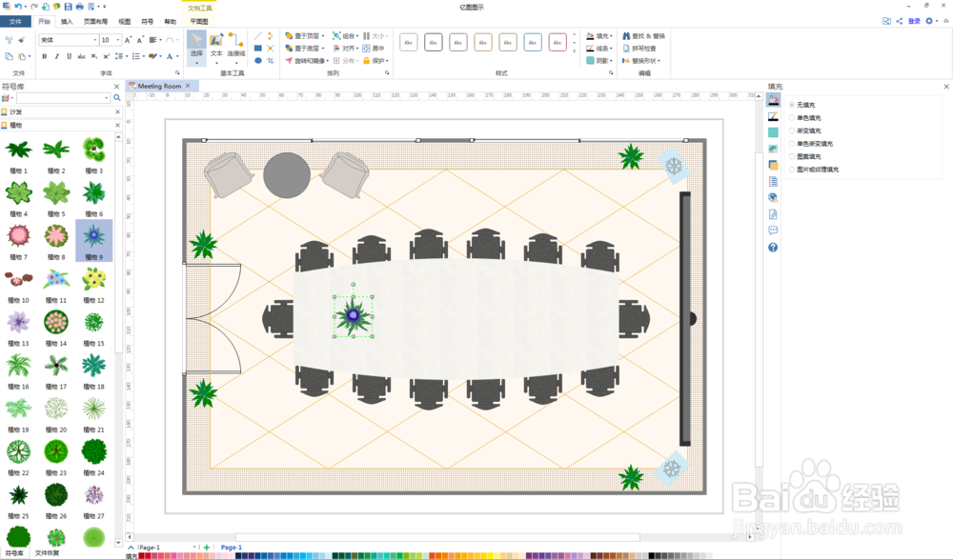Select 图片或纹理填充 option

pyautogui.click(x=817, y=170)
